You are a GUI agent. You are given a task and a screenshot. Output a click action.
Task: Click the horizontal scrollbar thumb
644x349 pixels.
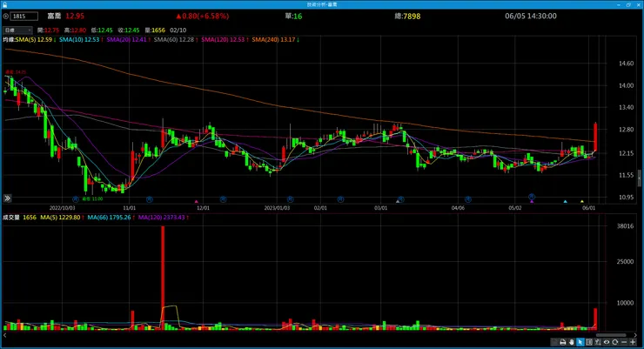(611, 335)
